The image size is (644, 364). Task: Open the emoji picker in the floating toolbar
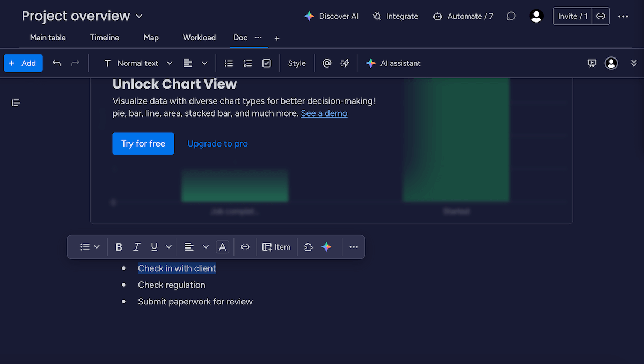308,246
